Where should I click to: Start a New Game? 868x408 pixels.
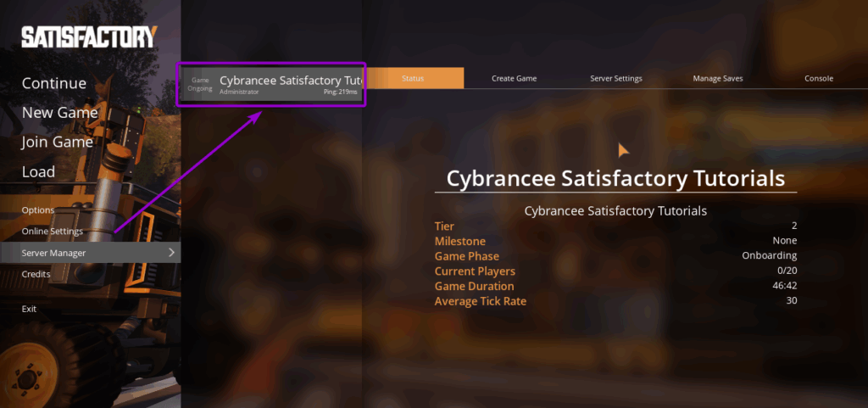(x=59, y=113)
